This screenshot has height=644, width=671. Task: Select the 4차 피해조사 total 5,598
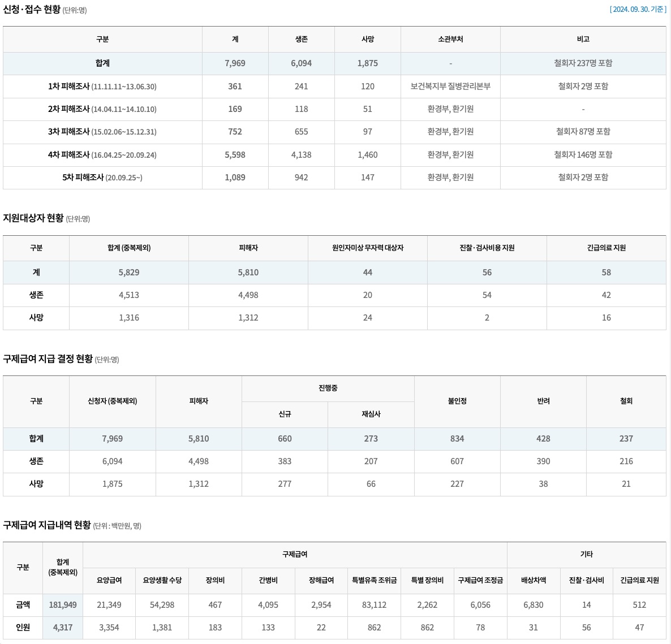[x=235, y=155]
